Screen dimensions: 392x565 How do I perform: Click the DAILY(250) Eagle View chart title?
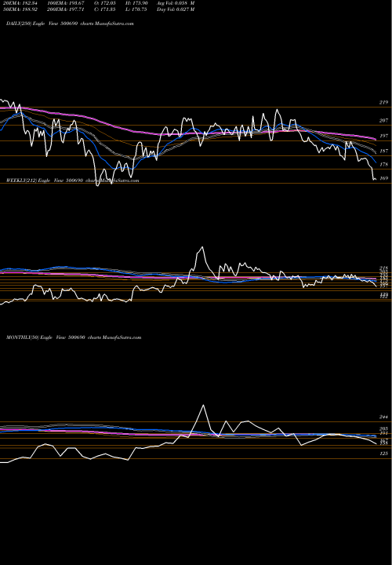[x=70, y=24]
